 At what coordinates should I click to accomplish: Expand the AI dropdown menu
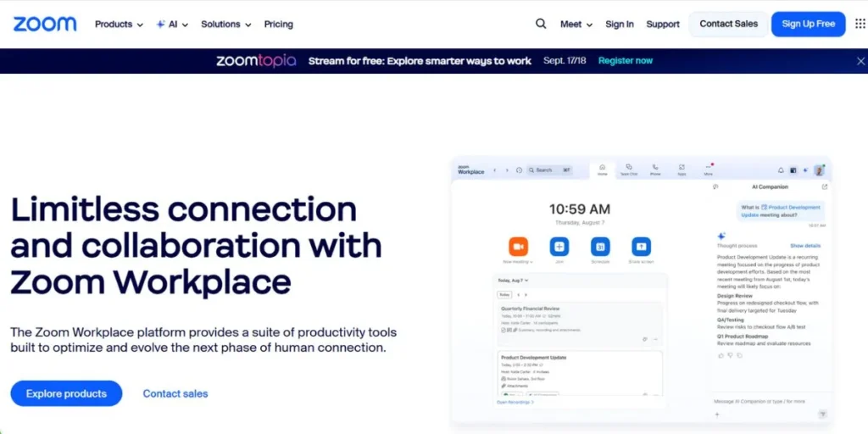[x=172, y=25]
